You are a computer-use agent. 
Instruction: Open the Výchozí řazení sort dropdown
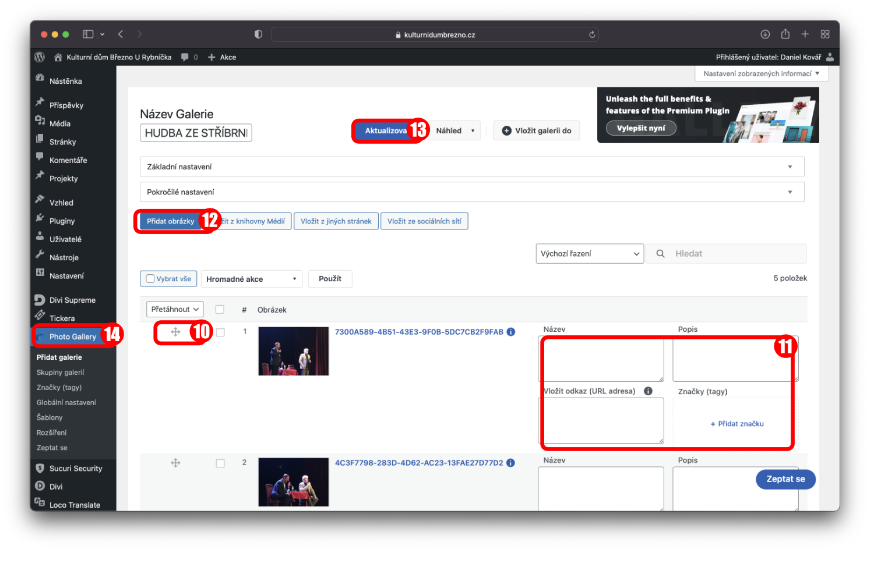589,254
